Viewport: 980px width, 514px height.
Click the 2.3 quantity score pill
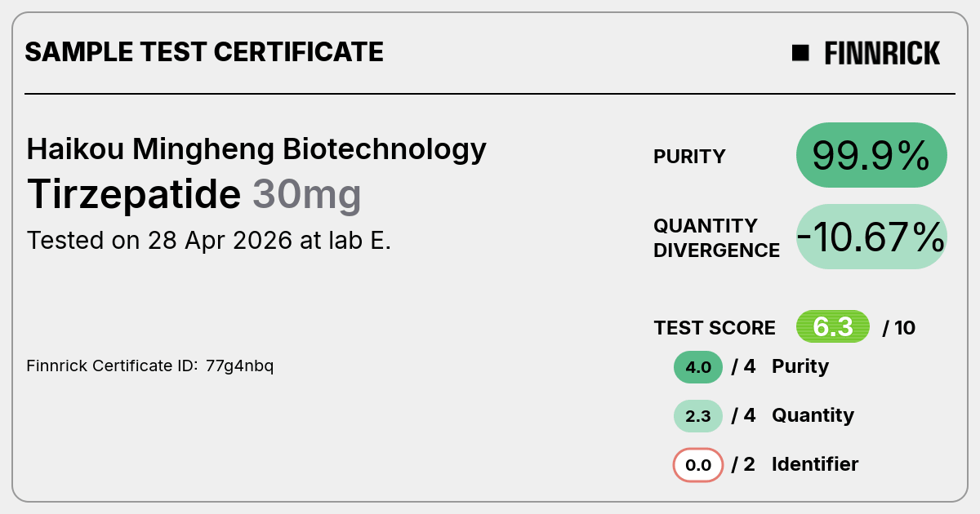click(x=698, y=416)
